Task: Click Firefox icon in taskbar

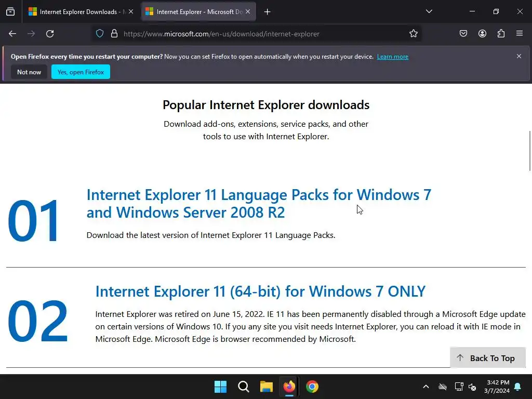Action: click(x=289, y=387)
